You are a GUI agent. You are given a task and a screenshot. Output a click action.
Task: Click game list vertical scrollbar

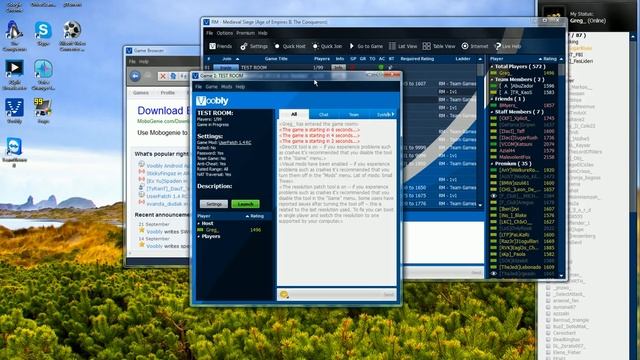pyautogui.click(x=480, y=131)
